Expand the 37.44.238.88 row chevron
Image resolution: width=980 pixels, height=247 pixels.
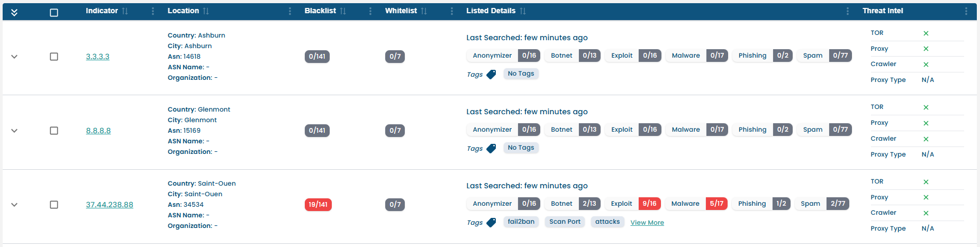[x=14, y=205]
